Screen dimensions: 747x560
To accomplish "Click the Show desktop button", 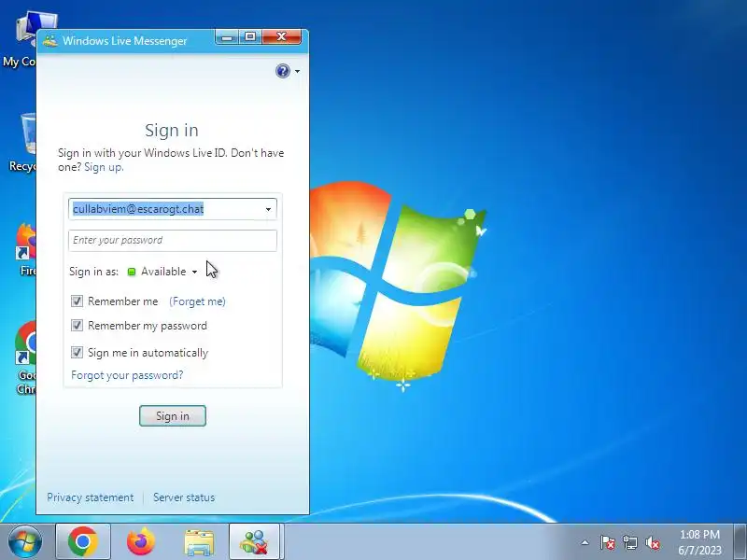I will tap(740, 541).
